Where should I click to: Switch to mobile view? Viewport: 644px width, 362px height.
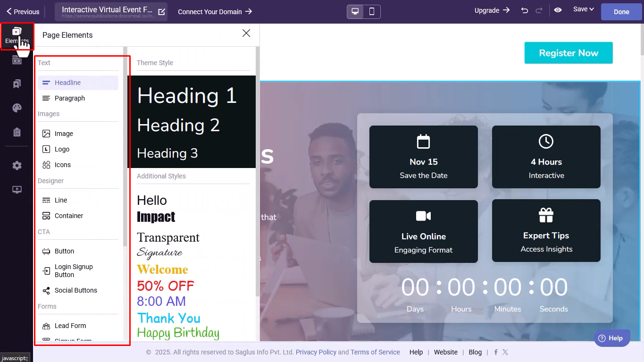point(372,11)
